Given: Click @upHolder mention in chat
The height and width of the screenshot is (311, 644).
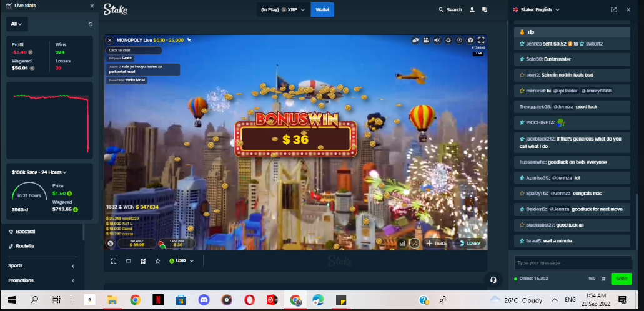Looking at the screenshot, I should click(x=565, y=91).
